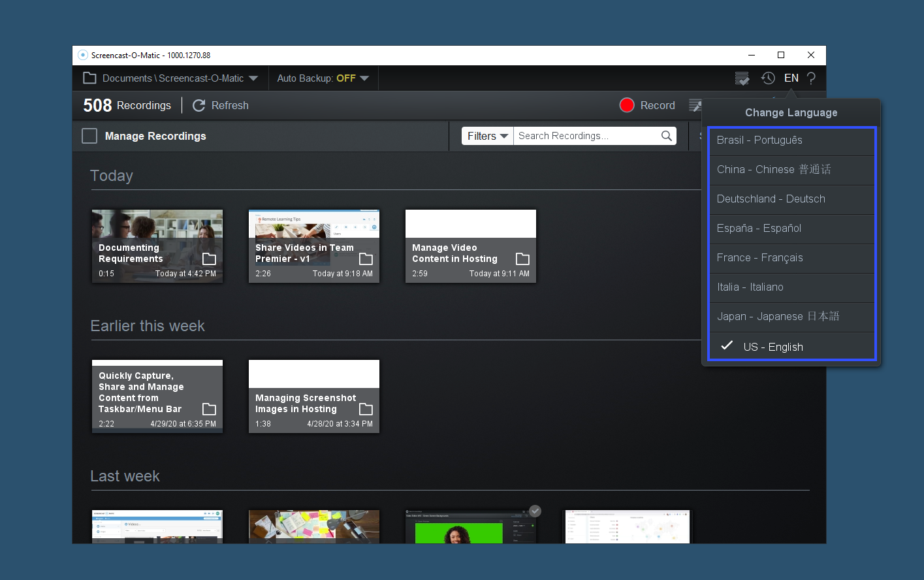Open the checklist icon in the top bar
Image resolution: width=924 pixels, height=580 pixels.
point(742,78)
